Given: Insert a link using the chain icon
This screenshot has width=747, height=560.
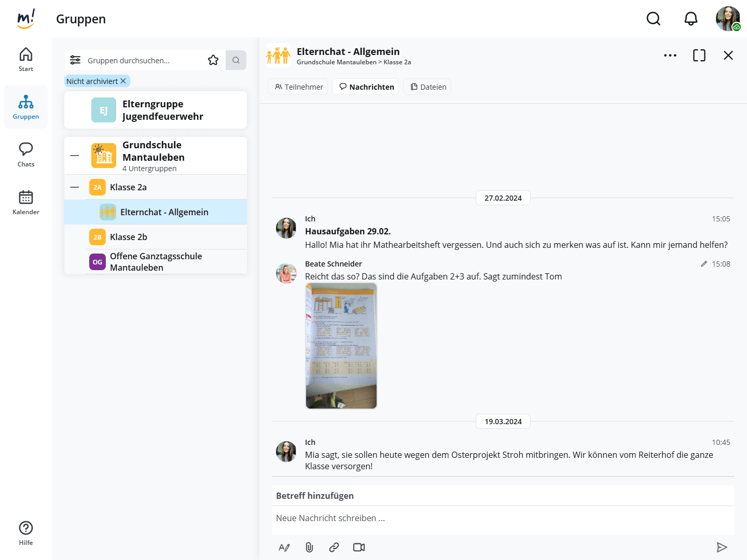Looking at the screenshot, I should 334,547.
